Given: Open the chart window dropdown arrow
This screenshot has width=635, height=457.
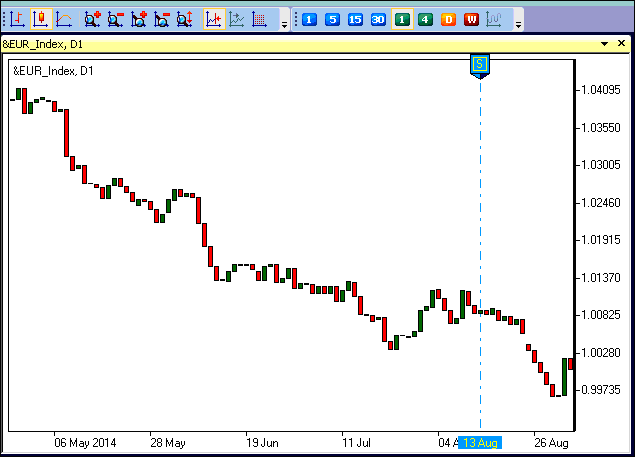Looking at the screenshot, I should 605,44.
